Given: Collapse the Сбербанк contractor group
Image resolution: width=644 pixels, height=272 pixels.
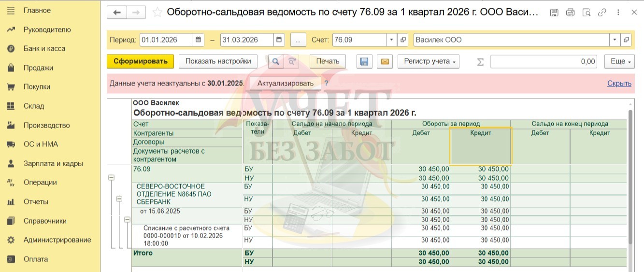Looking at the screenshot, I should click(119, 199).
